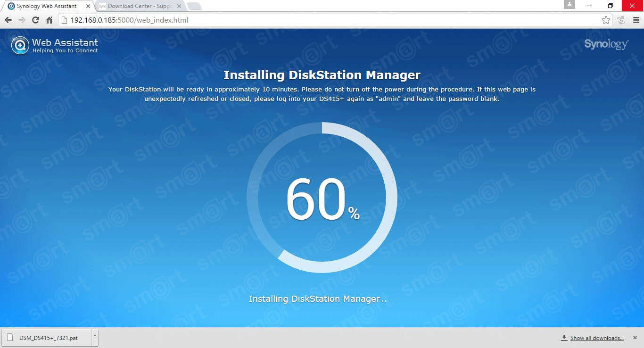
Task: Minimize the browser window
Action: point(589,6)
